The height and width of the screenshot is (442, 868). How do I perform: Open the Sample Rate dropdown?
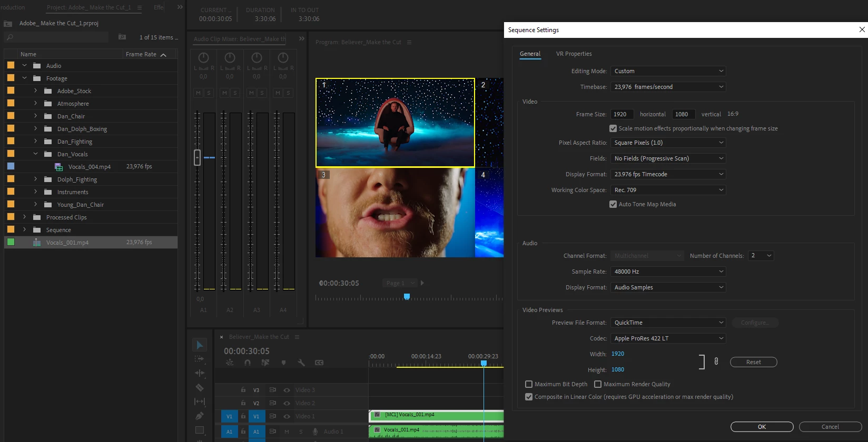668,272
